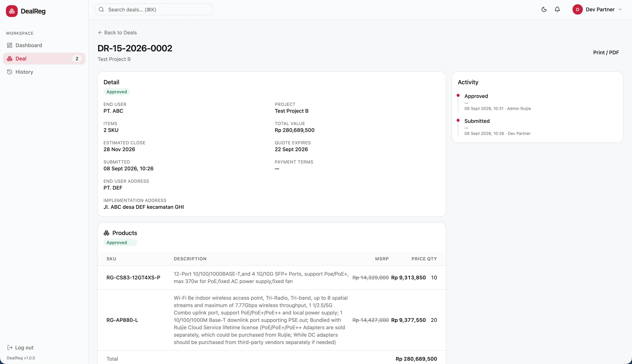This screenshot has height=364, width=632.
Task: Click the 28 Nov 2026 estimated close value
Action: coord(119,149)
